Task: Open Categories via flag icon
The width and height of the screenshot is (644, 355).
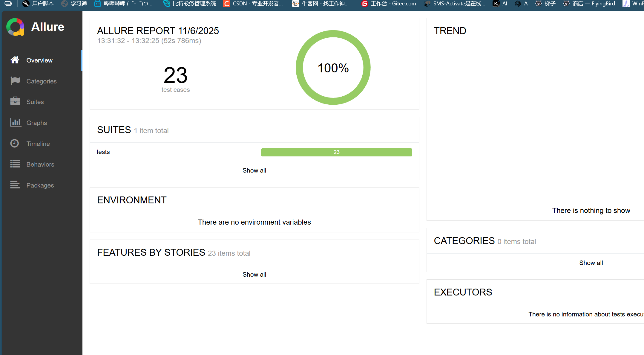Action: [x=15, y=81]
